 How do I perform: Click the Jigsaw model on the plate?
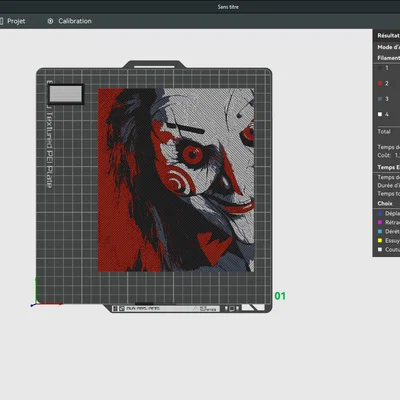[176, 180]
